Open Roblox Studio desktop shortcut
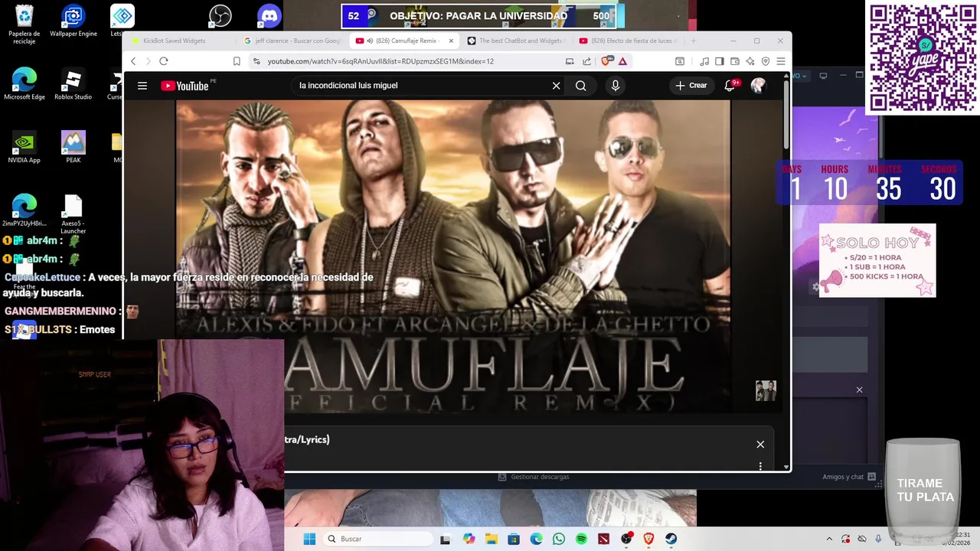The height and width of the screenshot is (551, 980). tap(73, 84)
